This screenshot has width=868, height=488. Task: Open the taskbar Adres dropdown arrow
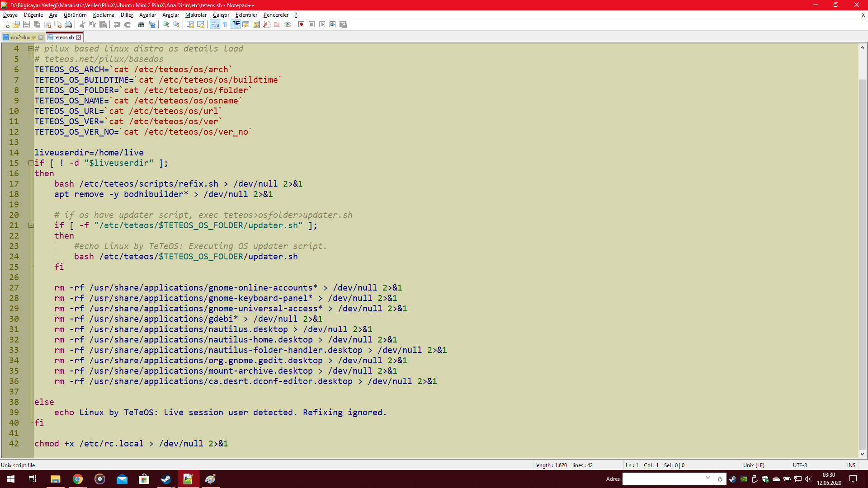pos(708,478)
